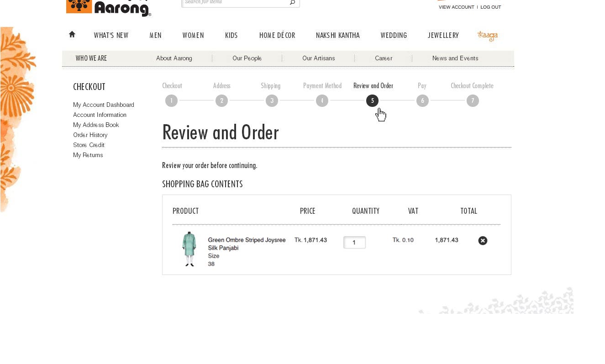The image size is (605, 364).
Task: Open the Kids menu
Action: [231, 35]
